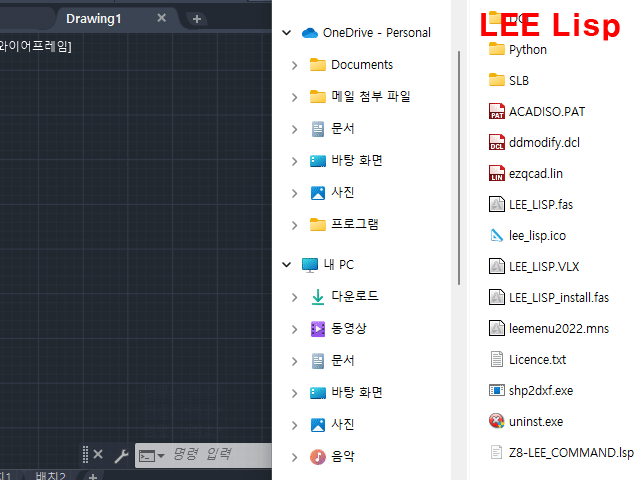Select the LEE_LISP_install.fas file icon
The width and height of the screenshot is (640, 480).
[x=496, y=297]
